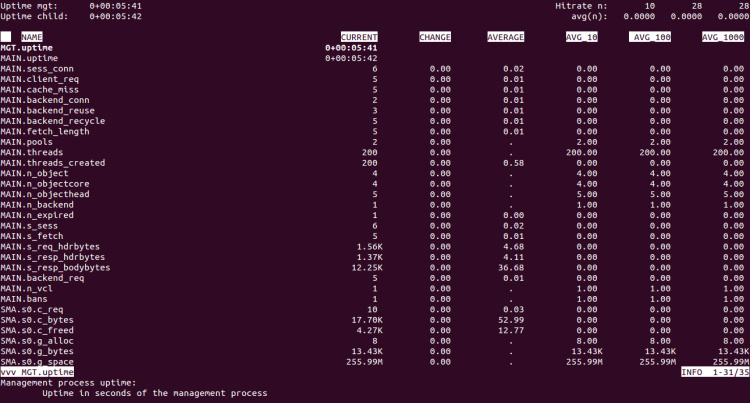Viewport: 750px width, 403px height.
Task: Click the Hitrate n: label
Action: pos(582,6)
